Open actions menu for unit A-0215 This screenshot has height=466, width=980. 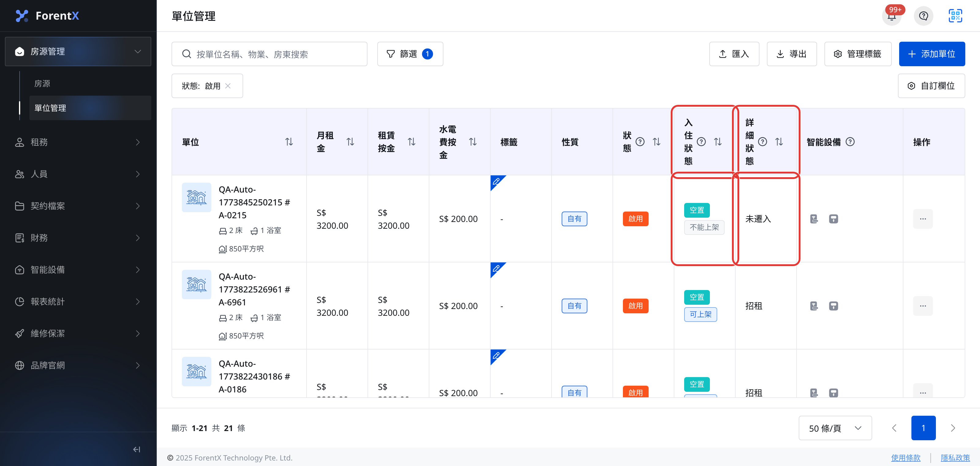923,219
